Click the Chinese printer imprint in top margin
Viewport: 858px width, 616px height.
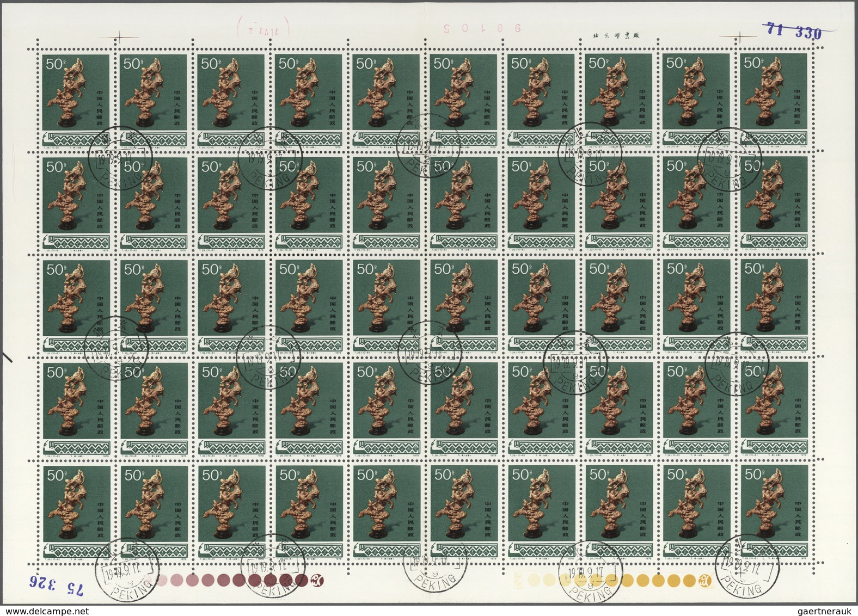pyautogui.click(x=617, y=35)
